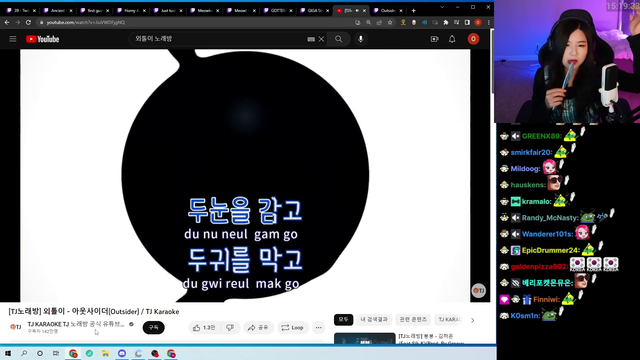
Task: Open File Explorer from the taskbar
Action: tap(105, 353)
